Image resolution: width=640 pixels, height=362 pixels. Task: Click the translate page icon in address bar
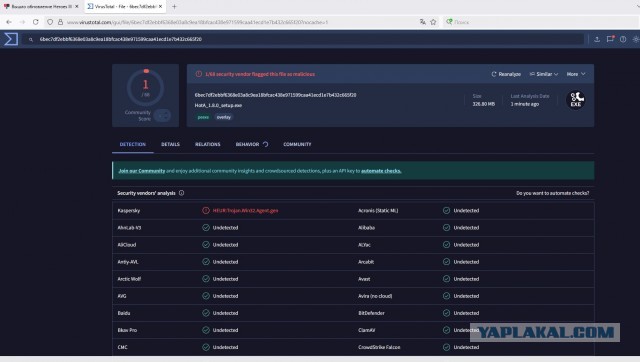(x=422, y=22)
